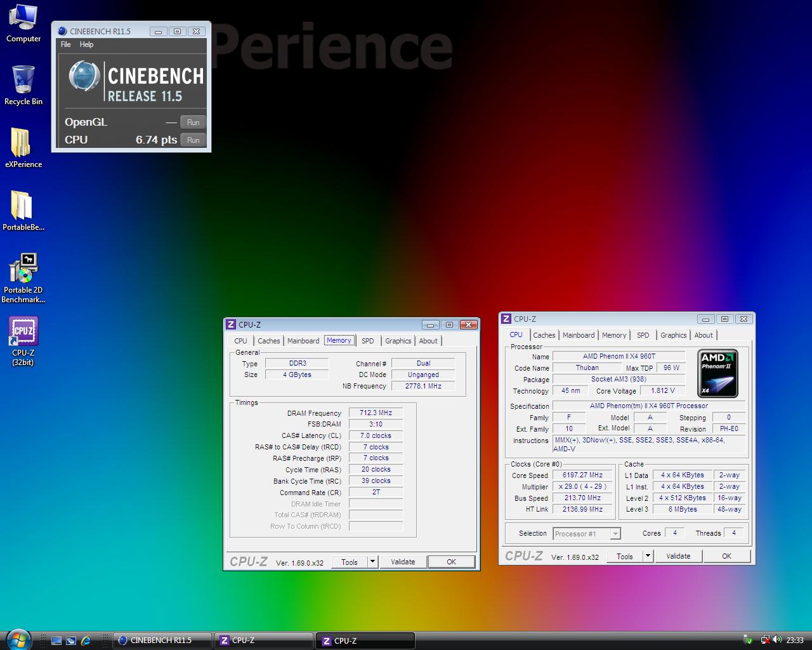Image resolution: width=812 pixels, height=650 pixels.
Task: Switch to About tab in memory CPU-Z window
Action: (428, 341)
